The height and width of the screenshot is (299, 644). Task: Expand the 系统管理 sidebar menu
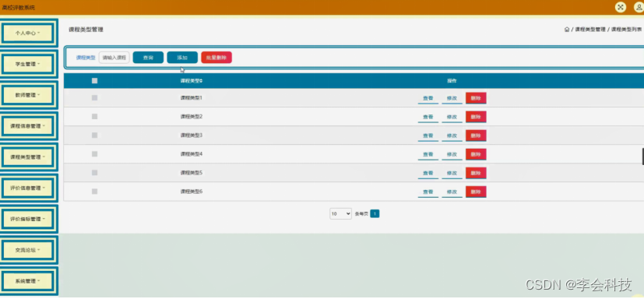[28, 281]
